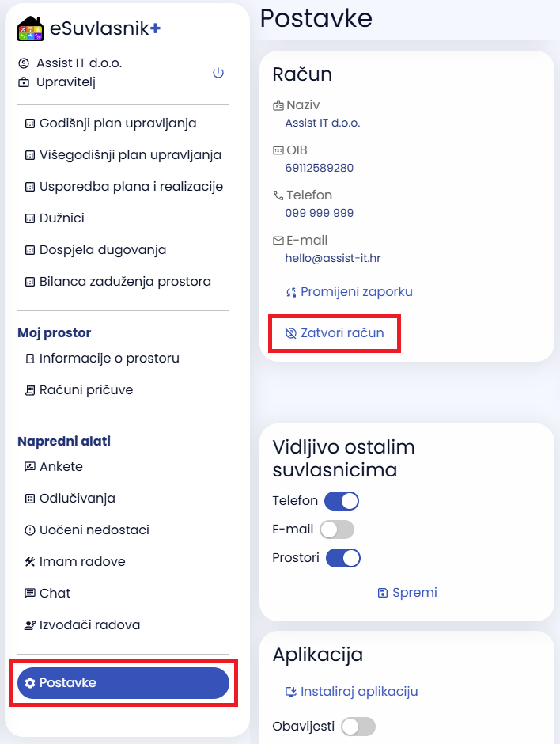Click the gear icon in Postavke
This screenshot has height=744, width=560.
(30, 683)
